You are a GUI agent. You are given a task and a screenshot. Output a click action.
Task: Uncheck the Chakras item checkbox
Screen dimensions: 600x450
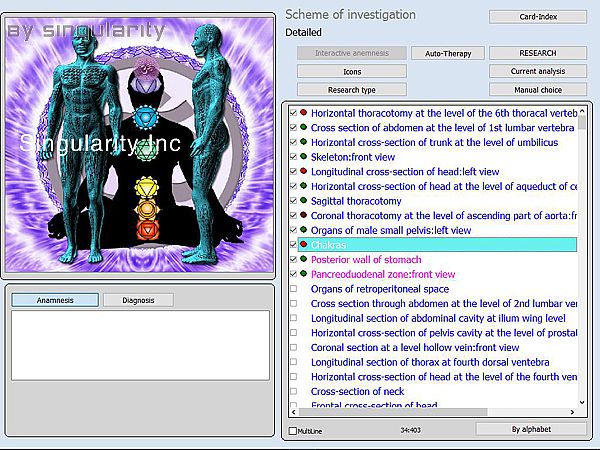[293, 244]
